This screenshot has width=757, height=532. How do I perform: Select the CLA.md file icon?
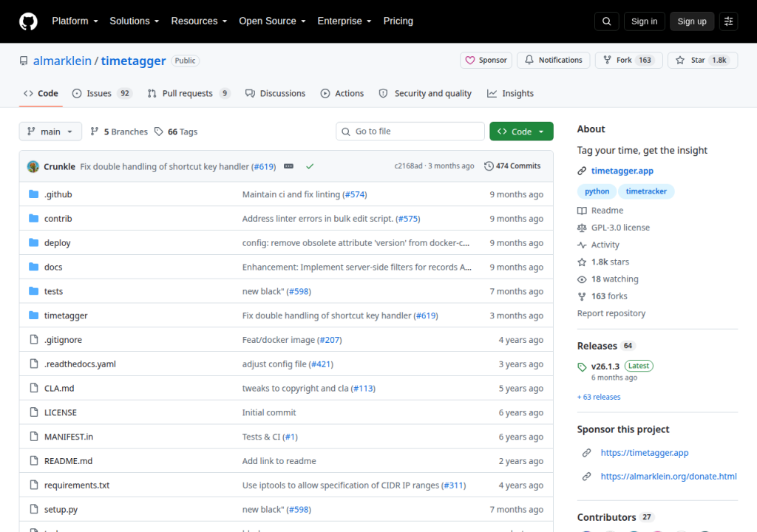[x=33, y=388]
